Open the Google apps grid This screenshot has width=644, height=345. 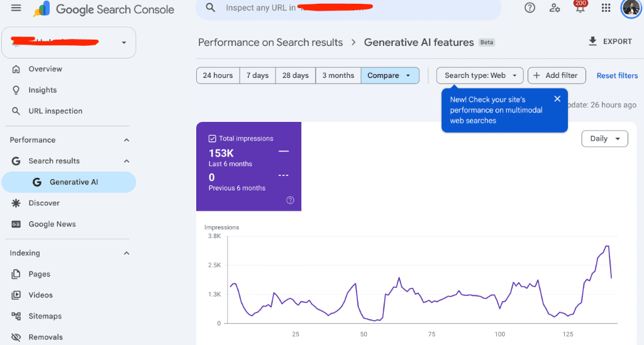pyautogui.click(x=606, y=8)
